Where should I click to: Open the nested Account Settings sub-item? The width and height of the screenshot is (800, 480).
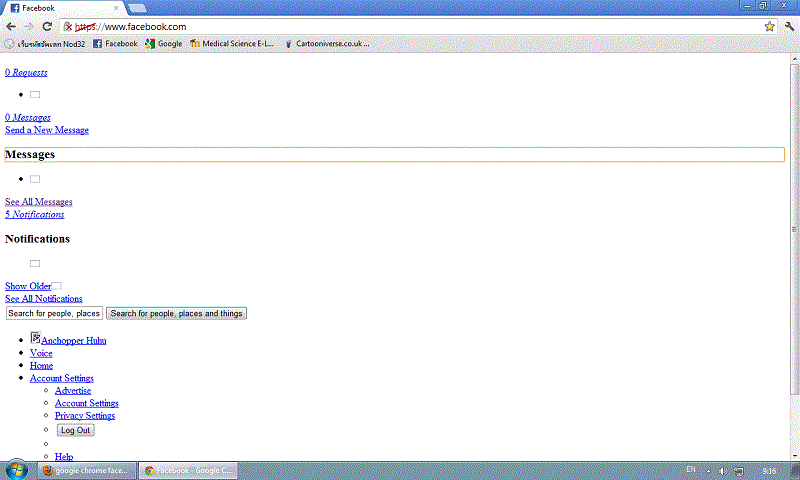(87, 403)
